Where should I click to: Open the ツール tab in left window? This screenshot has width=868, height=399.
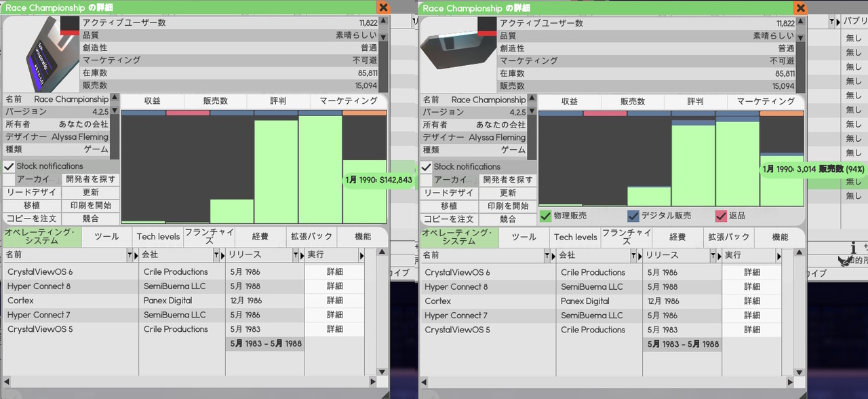106,237
